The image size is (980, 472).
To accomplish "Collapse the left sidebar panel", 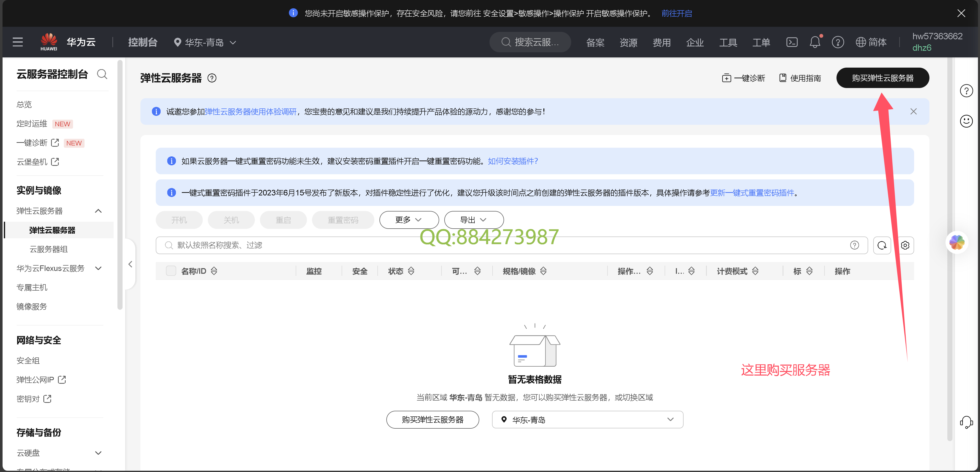I will point(130,264).
